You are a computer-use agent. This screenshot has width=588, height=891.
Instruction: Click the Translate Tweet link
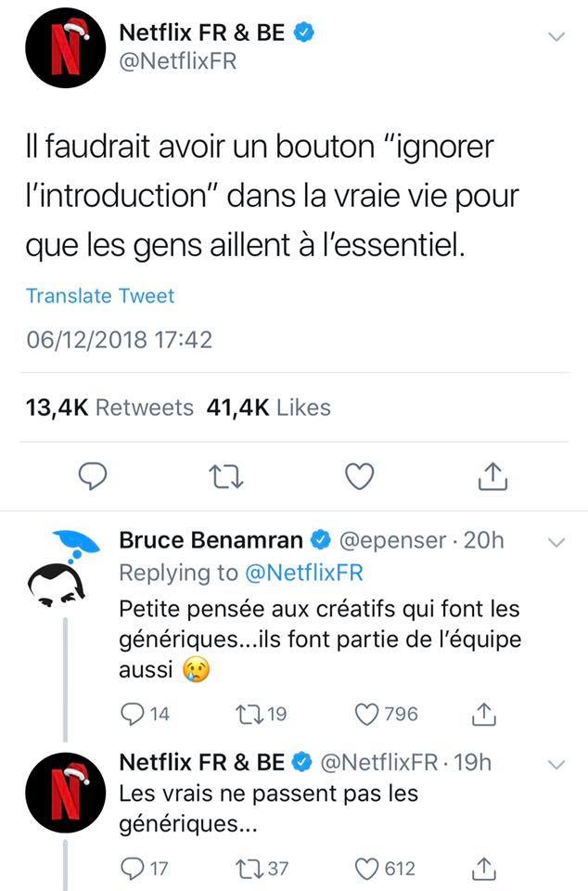(x=100, y=296)
